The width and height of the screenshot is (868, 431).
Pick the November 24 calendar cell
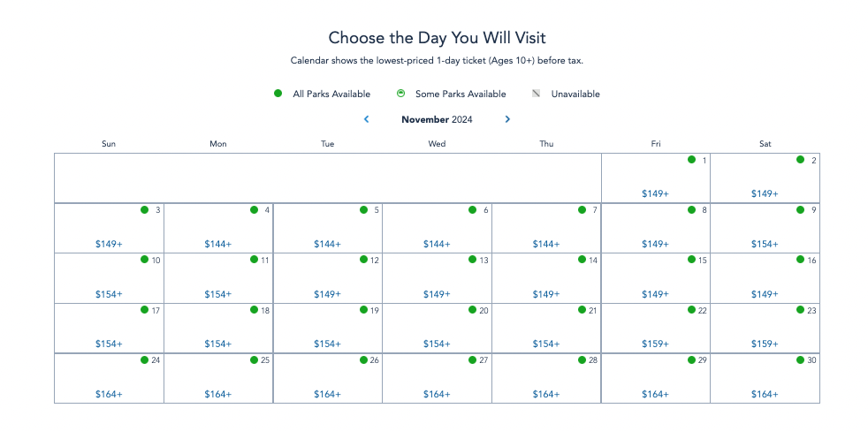[109, 378]
